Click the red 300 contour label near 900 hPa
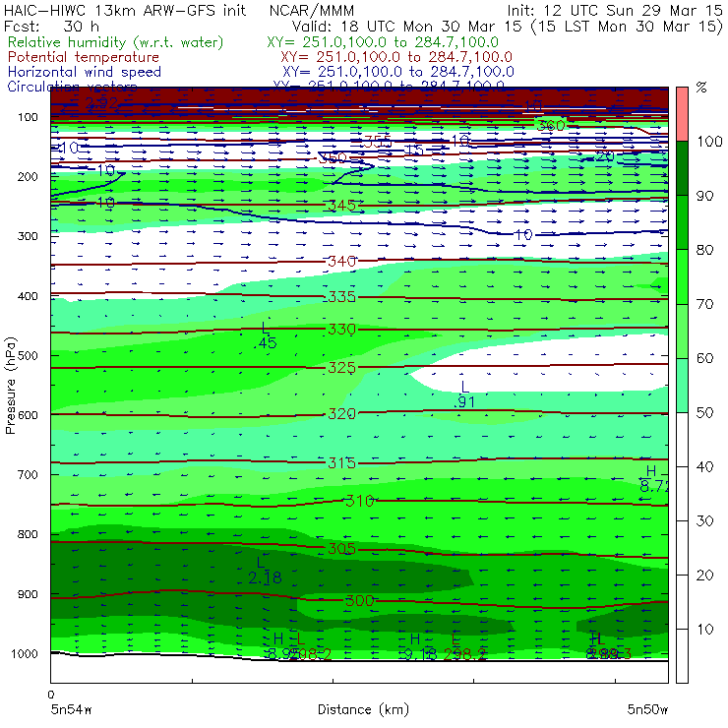Screen dimensions: 728x728 (x=360, y=600)
